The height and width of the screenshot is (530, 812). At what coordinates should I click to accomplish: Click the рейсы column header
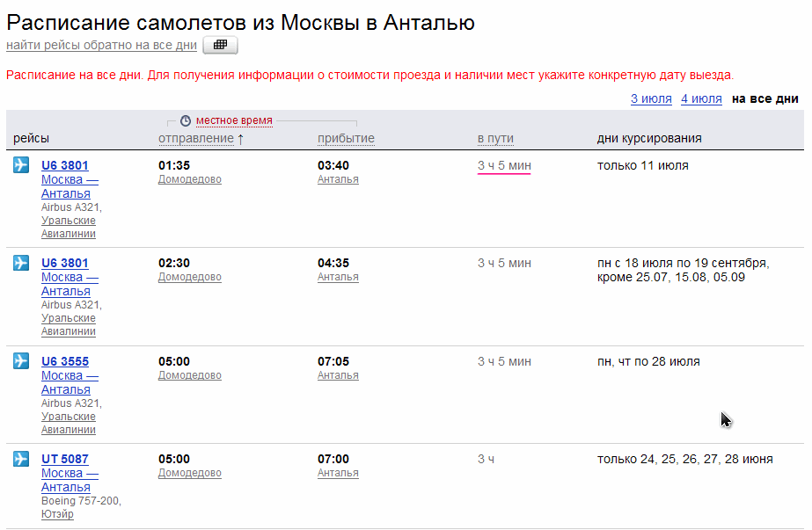pyautogui.click(x=32, y=138)
